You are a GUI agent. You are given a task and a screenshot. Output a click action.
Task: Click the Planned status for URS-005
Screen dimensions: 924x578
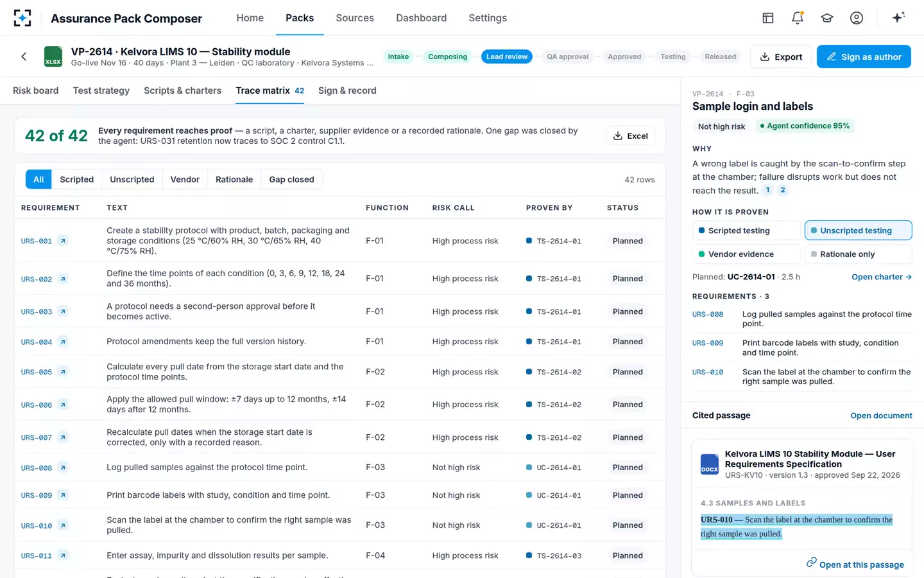click(628, 372)
